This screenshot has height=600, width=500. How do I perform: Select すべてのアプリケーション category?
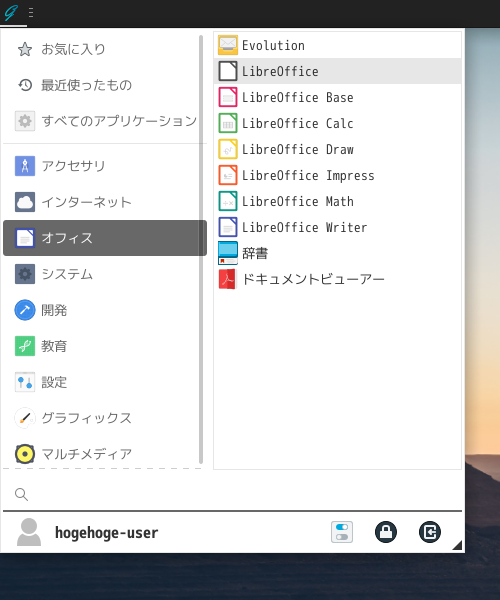click(x=101, y=121)
